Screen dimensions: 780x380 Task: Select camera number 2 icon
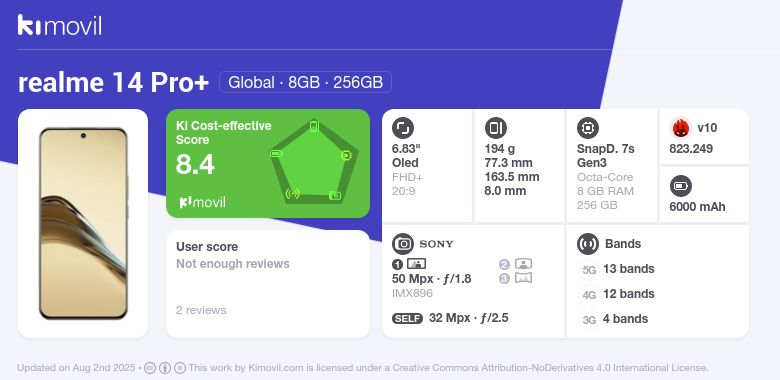click(x=523, y=264)
